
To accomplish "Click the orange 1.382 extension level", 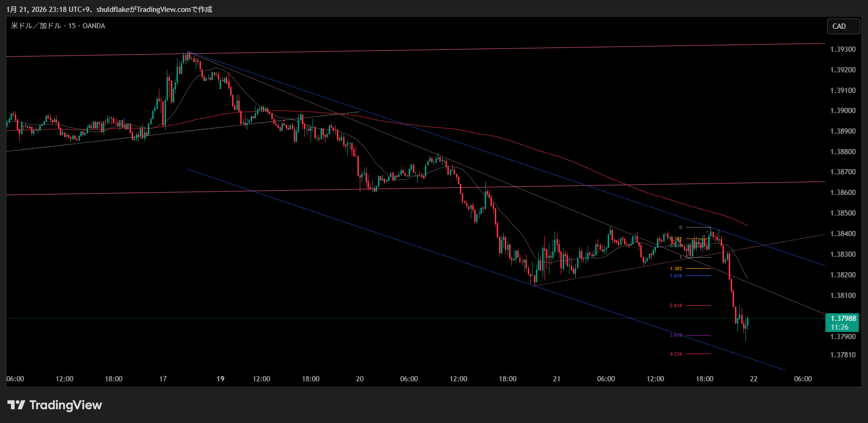I will 676,269.
